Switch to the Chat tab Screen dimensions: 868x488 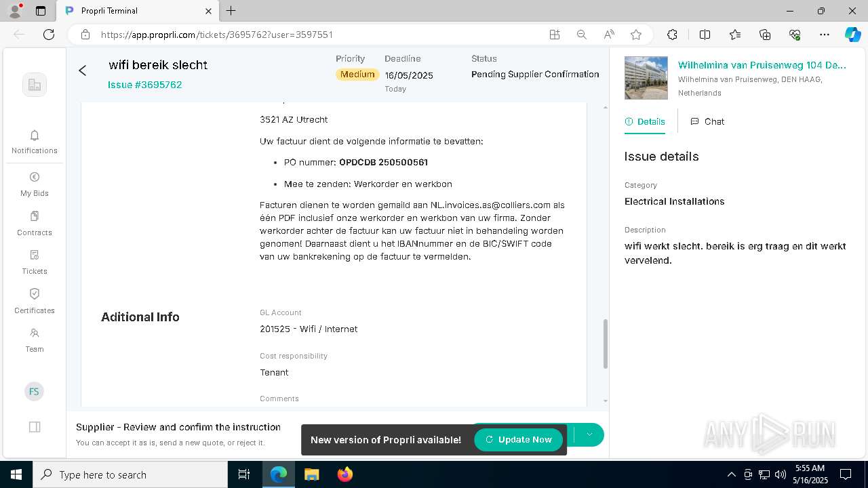click(707, 121)
